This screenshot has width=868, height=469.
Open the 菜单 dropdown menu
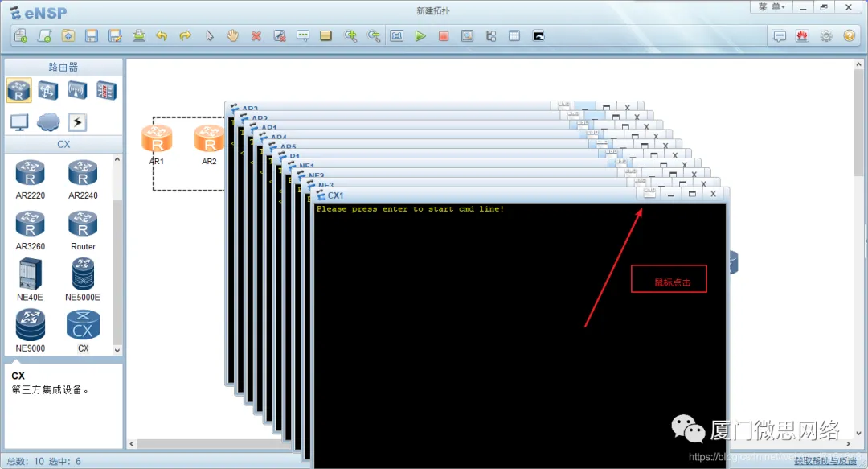[x=772, y=7]
